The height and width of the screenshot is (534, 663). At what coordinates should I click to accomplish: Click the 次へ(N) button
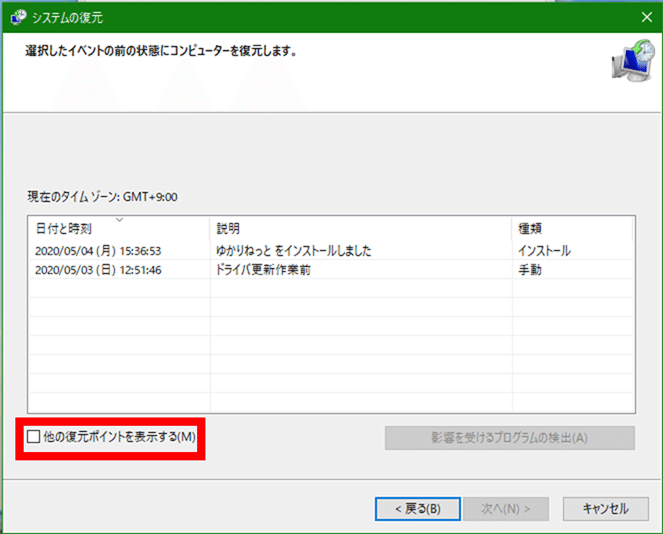[506, 509]
